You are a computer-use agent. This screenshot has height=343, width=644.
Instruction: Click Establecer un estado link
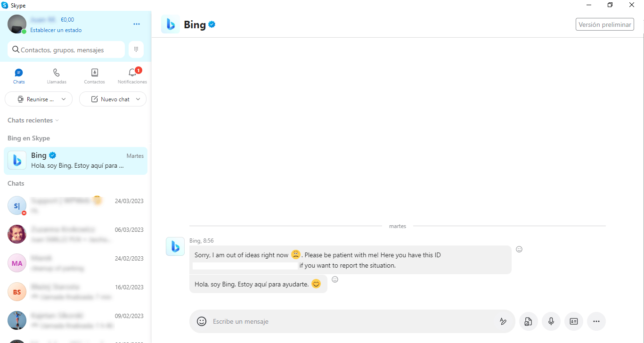click(56, 30)
